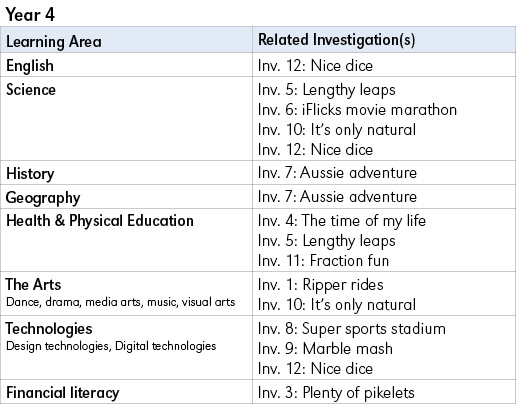The width and height of the screenshot is (516, 404).
Task: Open Inv. 8: Super sports stadium
Action: [x=352, y=329]
